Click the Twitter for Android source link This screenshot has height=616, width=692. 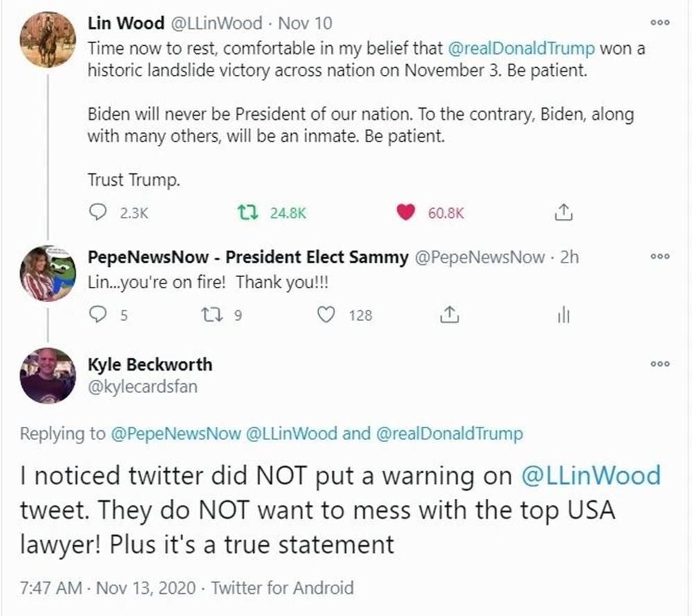[282, 588]
